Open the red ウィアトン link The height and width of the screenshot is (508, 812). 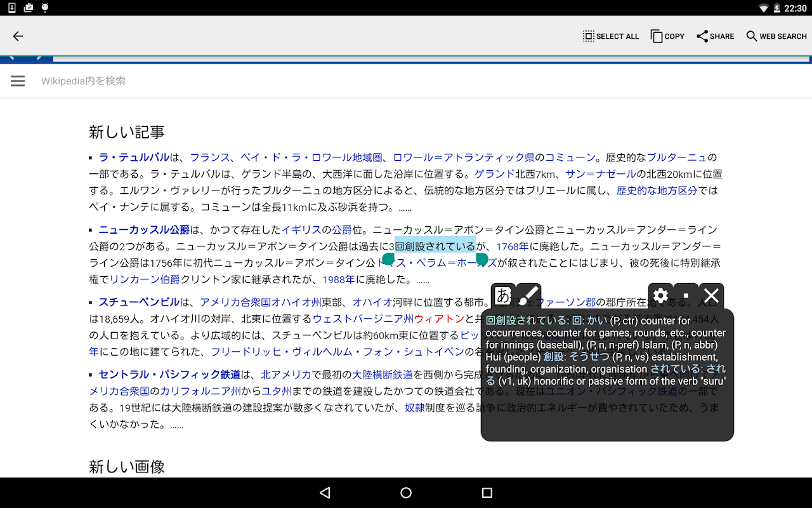coord(439,319)
